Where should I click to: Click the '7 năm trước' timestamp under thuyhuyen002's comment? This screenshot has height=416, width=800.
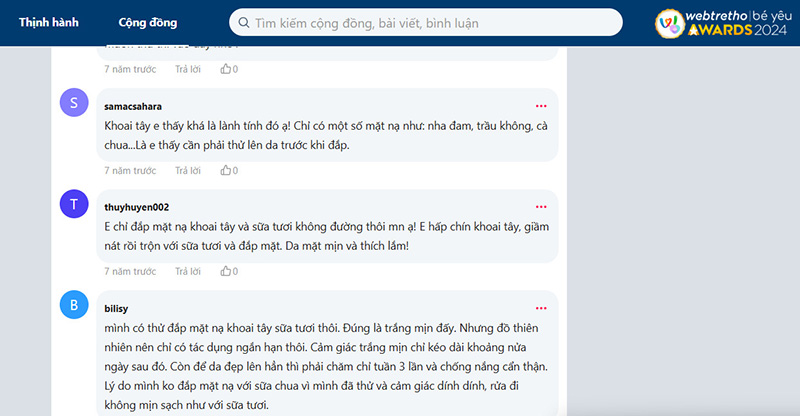(130, 272)
